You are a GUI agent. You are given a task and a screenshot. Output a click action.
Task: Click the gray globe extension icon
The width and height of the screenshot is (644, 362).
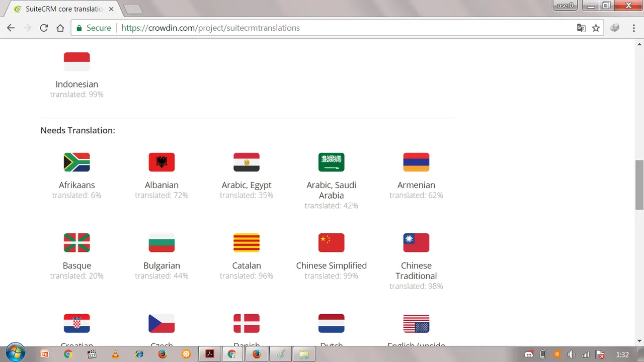[615, 28]
